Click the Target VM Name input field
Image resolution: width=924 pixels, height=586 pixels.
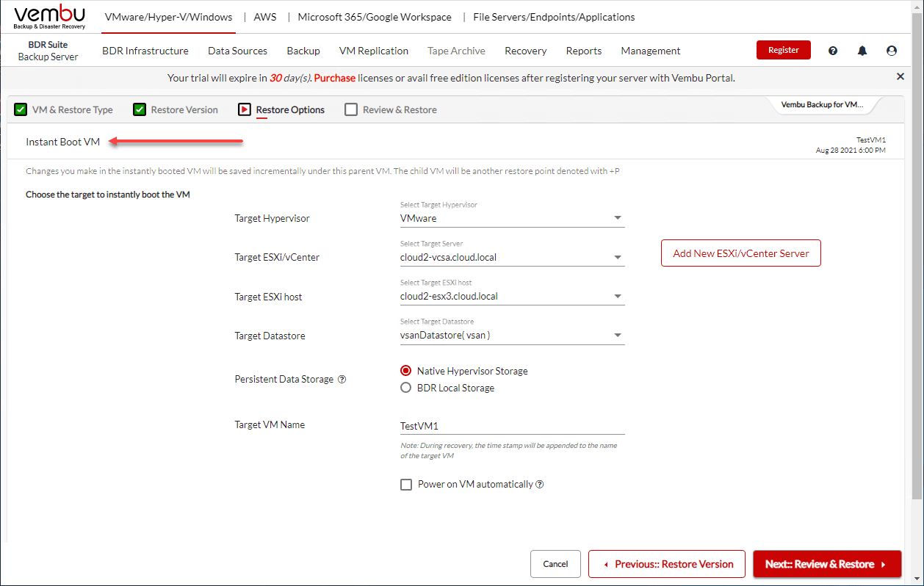(512, 426)
